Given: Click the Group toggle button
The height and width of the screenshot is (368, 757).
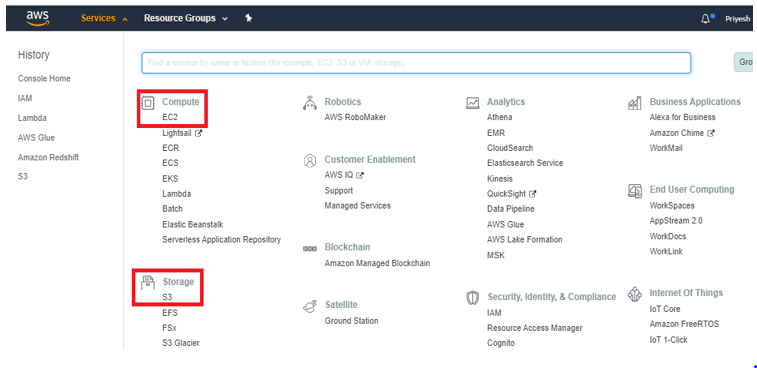Looking at the screenshot, I should pos(744,62).
